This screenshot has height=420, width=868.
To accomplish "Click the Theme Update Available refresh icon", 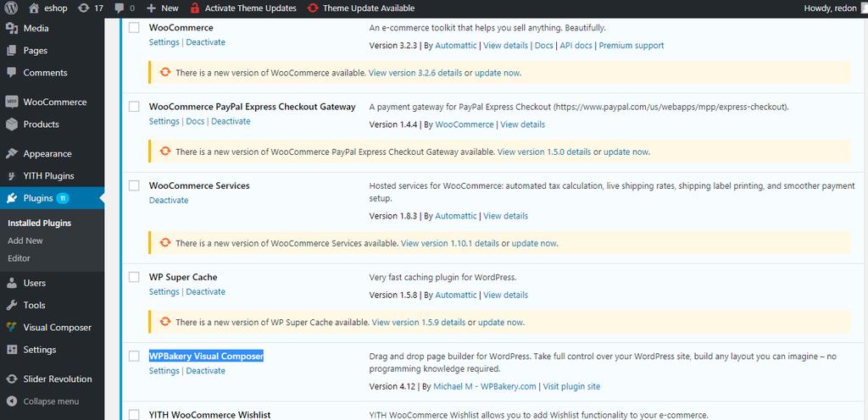I will (314, 8).
